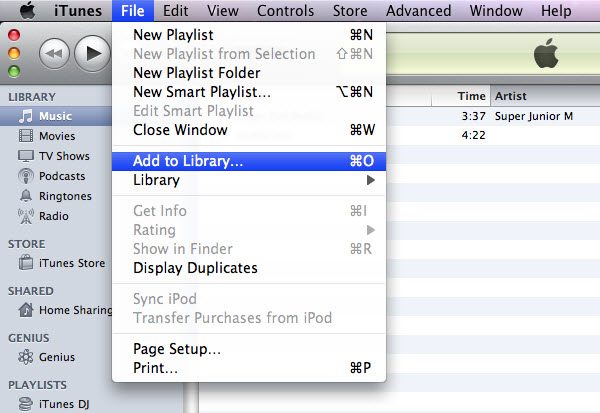Screen dimensions: 600x413
Task: Open the Genius atom icon
Action: point(26,357)
